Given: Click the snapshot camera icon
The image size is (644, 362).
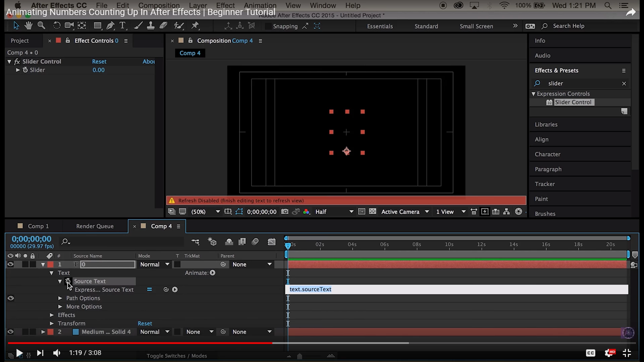Looking at the screenshot, I should pos(284,212).
